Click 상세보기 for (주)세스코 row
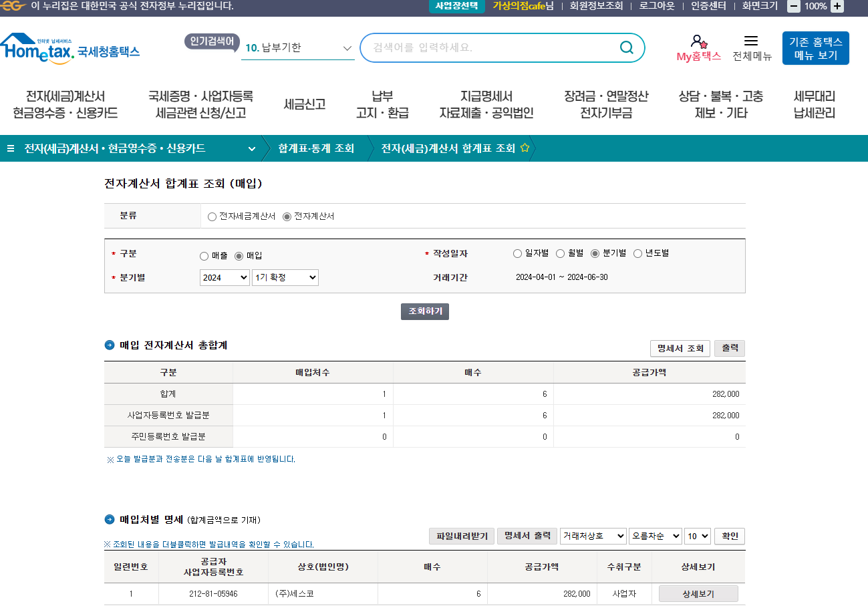 point(698,593)
